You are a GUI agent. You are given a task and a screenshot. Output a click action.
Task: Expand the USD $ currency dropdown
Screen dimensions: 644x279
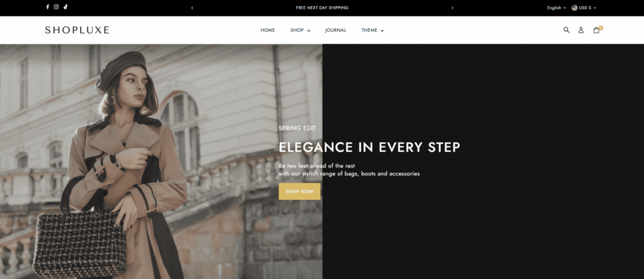click(x=588, y=8)
